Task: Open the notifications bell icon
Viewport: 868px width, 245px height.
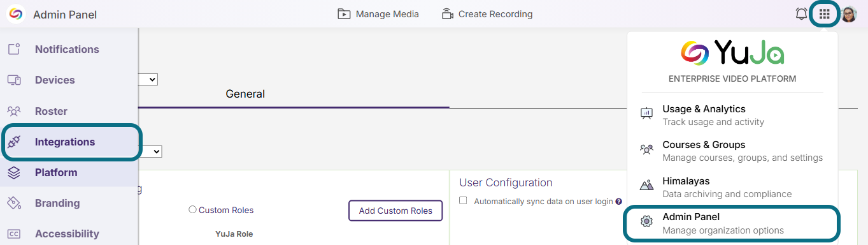Action: pyautogui.click(x=801, y=14)
